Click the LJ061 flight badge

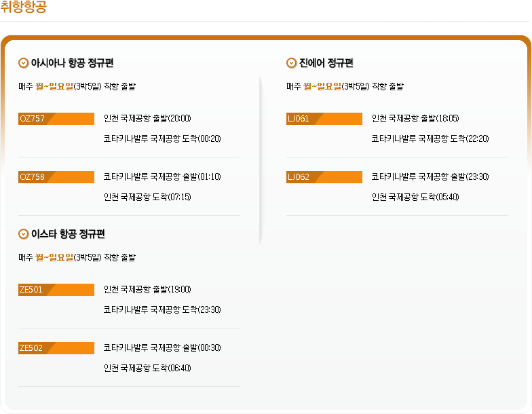click(324, 119)
